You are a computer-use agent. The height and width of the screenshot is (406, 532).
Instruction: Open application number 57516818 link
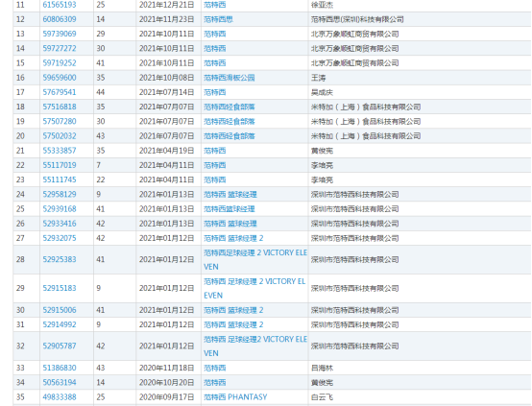[60, 107]
